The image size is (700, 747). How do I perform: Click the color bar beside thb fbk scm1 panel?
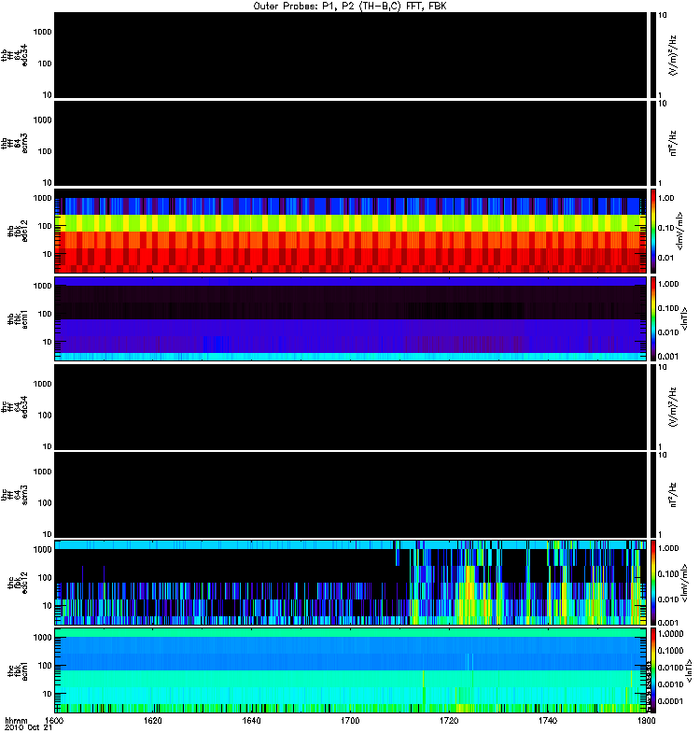[x=653, y=318]
